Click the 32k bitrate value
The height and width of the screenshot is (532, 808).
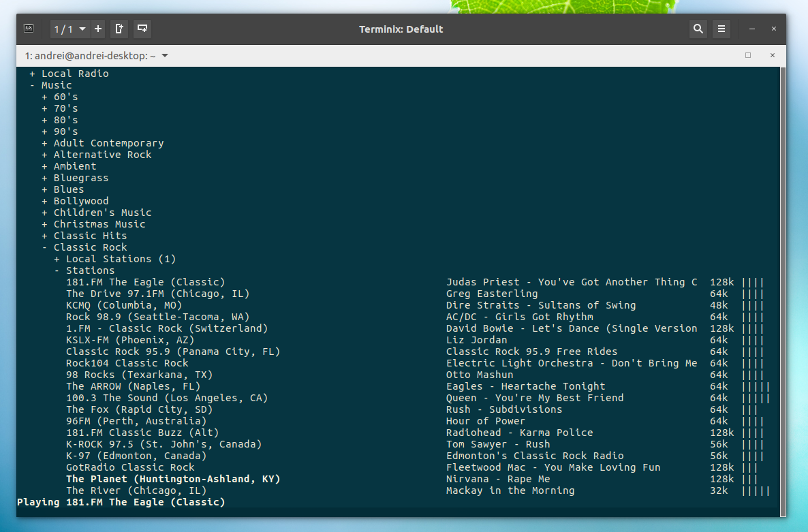(719, 491)
